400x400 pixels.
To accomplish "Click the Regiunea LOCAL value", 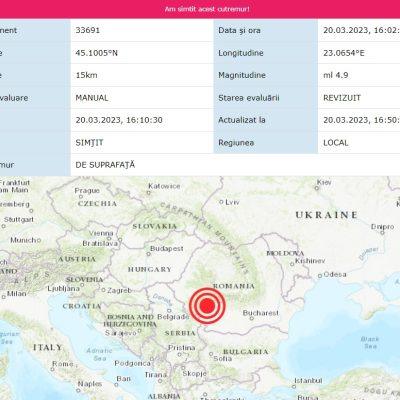I will [359, 143].
